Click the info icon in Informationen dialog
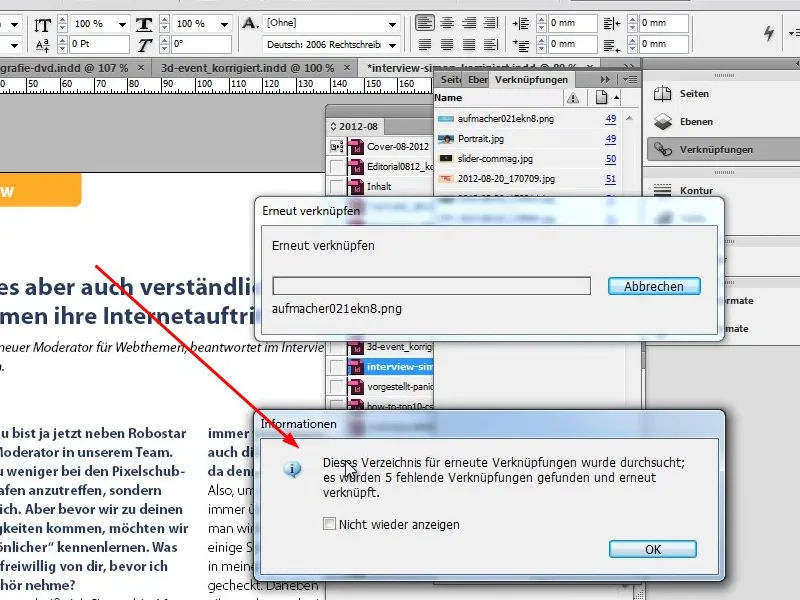 (292, 469)
